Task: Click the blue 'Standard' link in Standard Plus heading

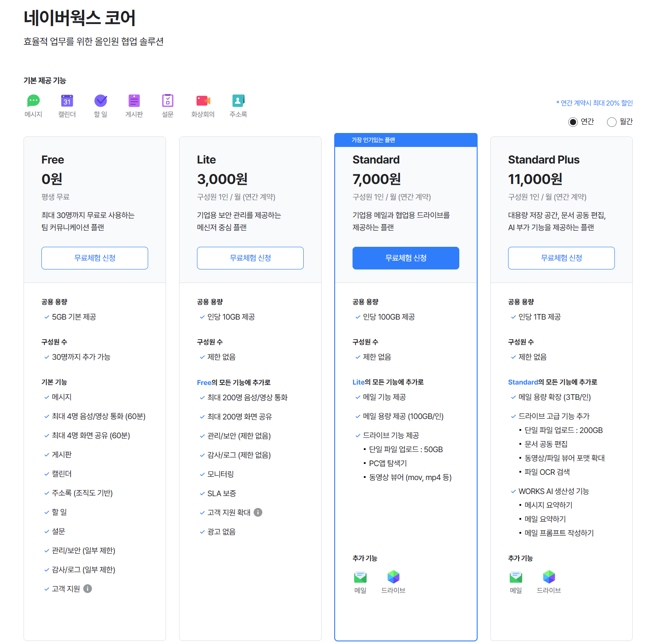Action: [x=523, y=382]
